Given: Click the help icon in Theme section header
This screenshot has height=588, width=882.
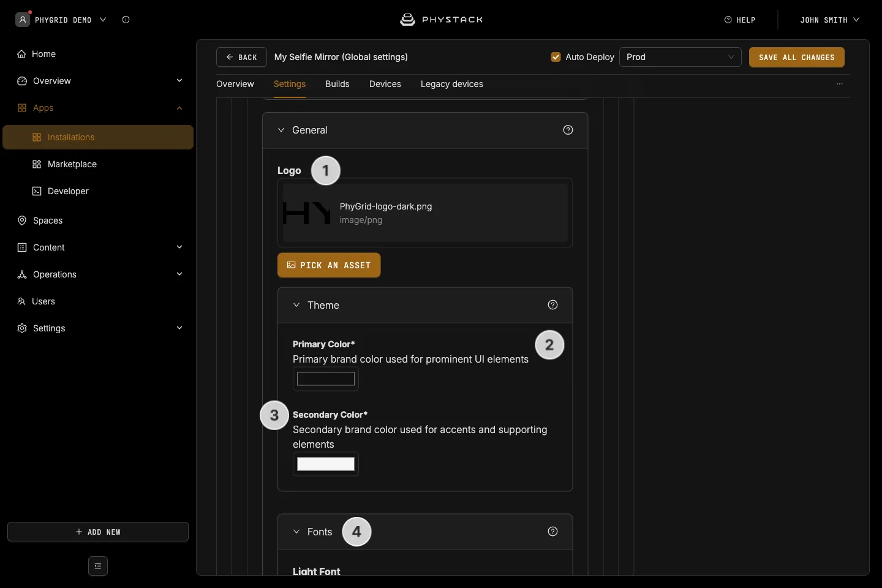Looking at the screenshot, I should (552, 305).
